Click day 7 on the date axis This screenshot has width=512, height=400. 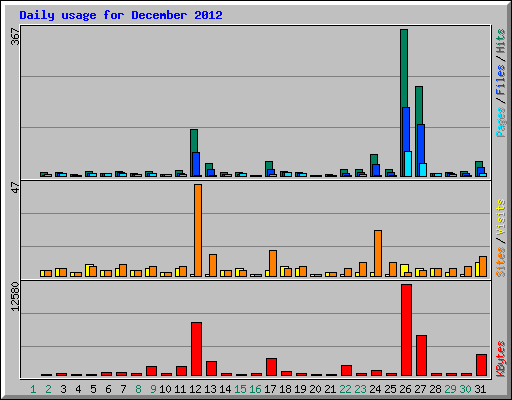tap(123, 389)
